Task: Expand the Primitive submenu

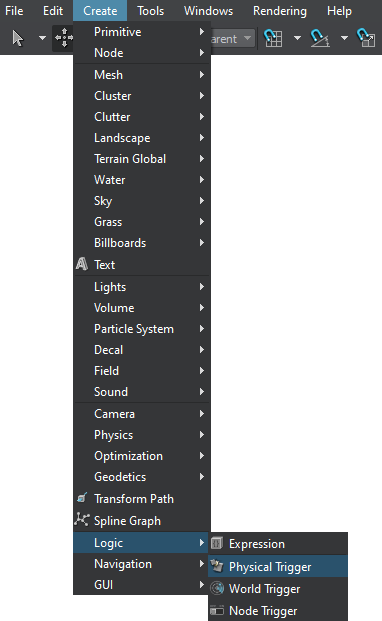Action: pyautogui.click(x=142, y=32)
